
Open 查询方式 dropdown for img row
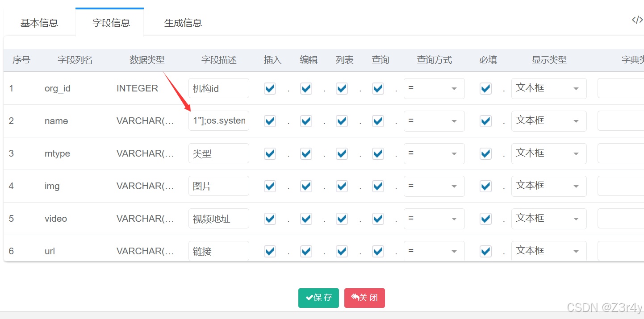(x=434, y=186)
